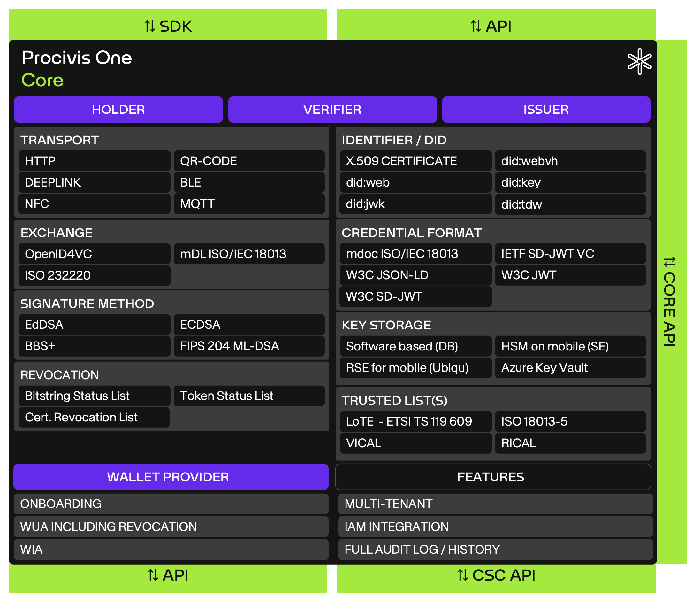Select Azure Key Vault storage
The height and width of the screenshot is (600, 700).
pyautogui.click(x=570, y=367)
